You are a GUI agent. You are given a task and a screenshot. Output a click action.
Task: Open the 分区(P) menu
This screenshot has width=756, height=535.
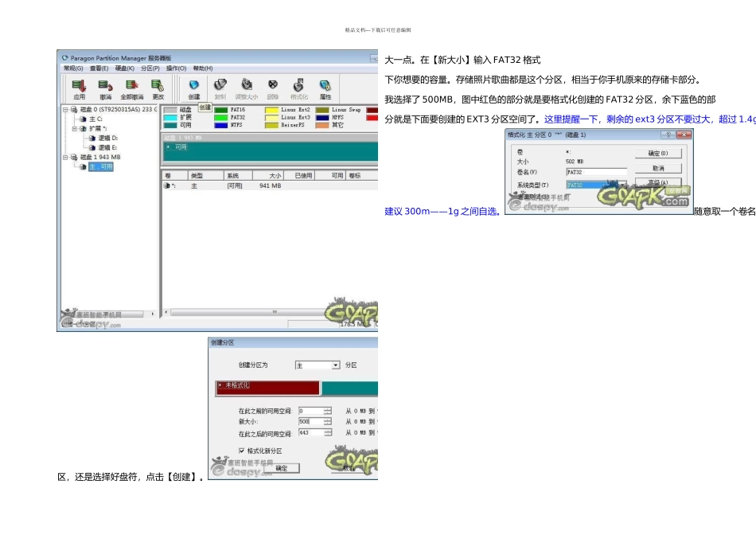[x=150, y=68]
